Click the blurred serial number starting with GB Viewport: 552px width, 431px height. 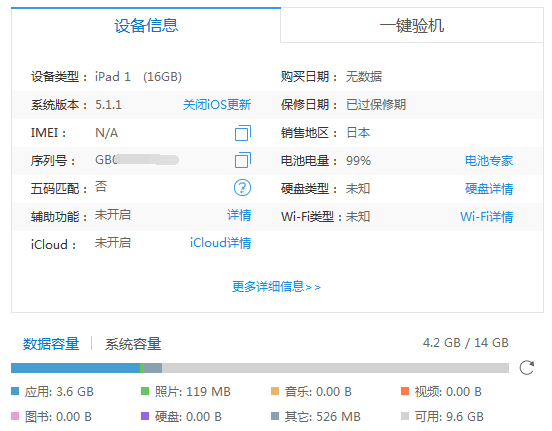(137, 160)
